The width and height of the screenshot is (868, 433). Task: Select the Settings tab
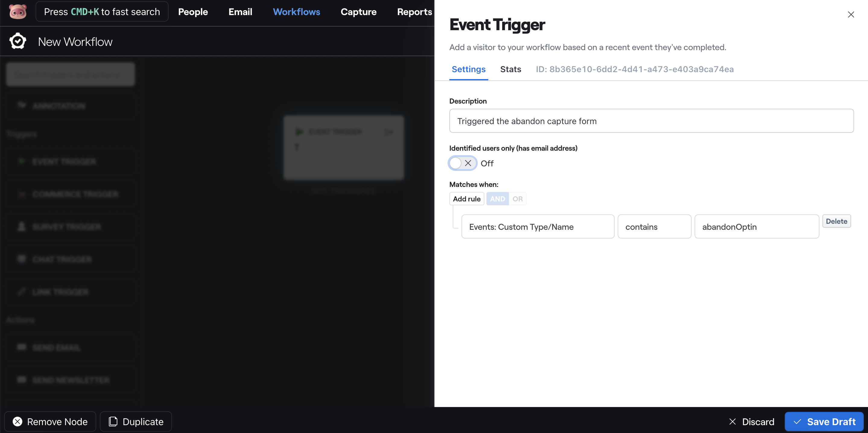click(468, 69)
